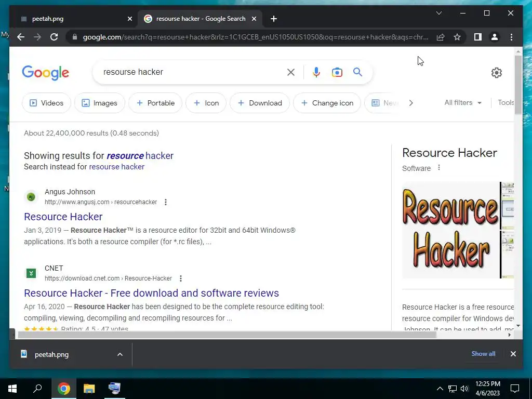Open a new tab with plus icon
This screenshot has width=532, height=399.
coord(274,19)
